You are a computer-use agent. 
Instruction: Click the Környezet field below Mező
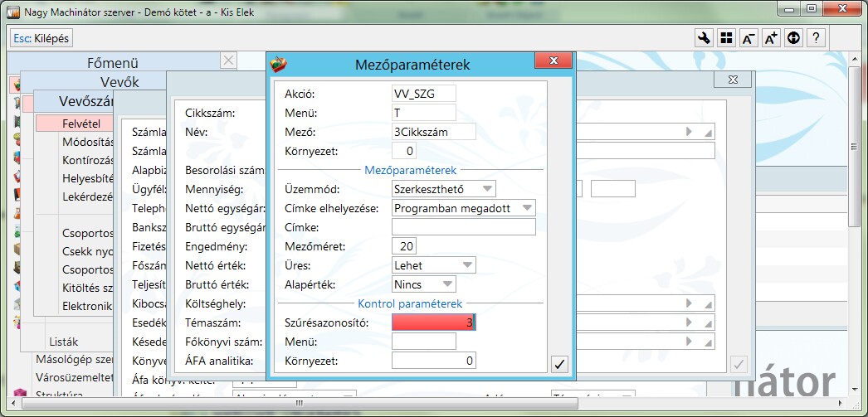click(403, 151)
